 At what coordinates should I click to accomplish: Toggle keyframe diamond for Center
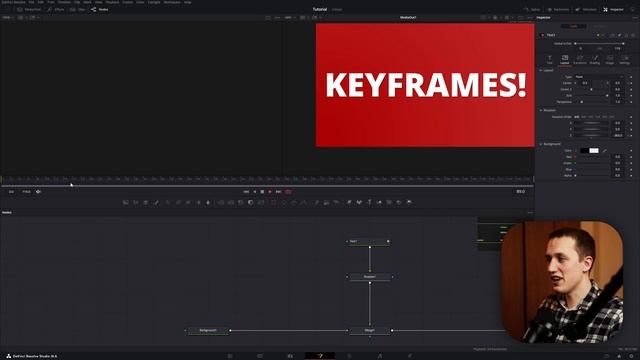631,83
